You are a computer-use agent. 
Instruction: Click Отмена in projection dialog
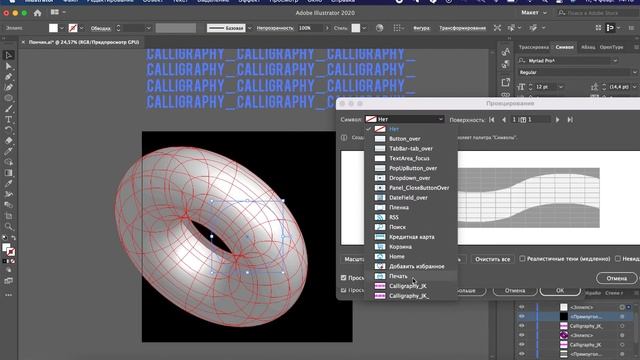[x=616, y=278]
